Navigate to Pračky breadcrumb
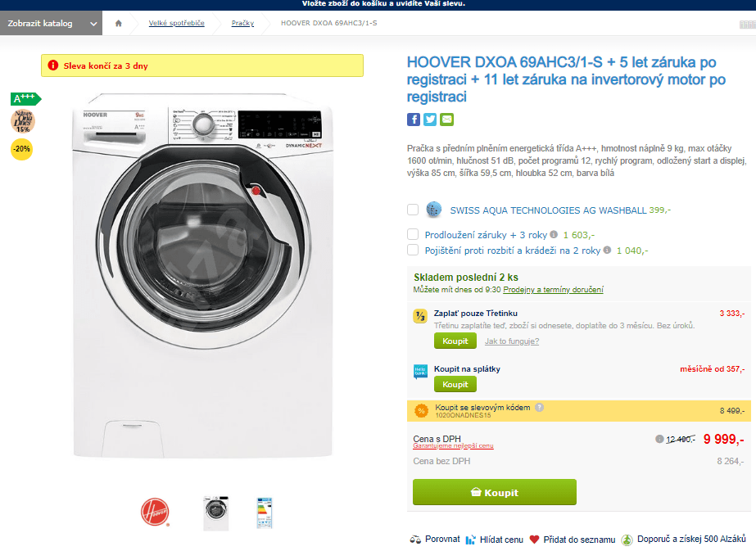 242,23
